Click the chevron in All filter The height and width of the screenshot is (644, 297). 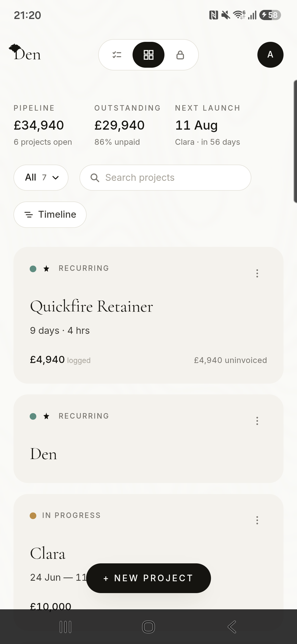[56, 178]
